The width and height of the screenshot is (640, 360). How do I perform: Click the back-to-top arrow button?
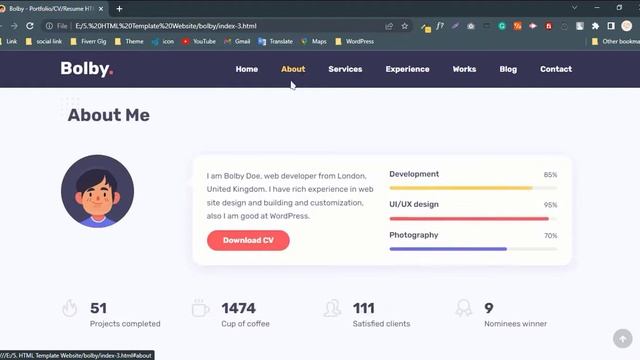click(622, 338)
